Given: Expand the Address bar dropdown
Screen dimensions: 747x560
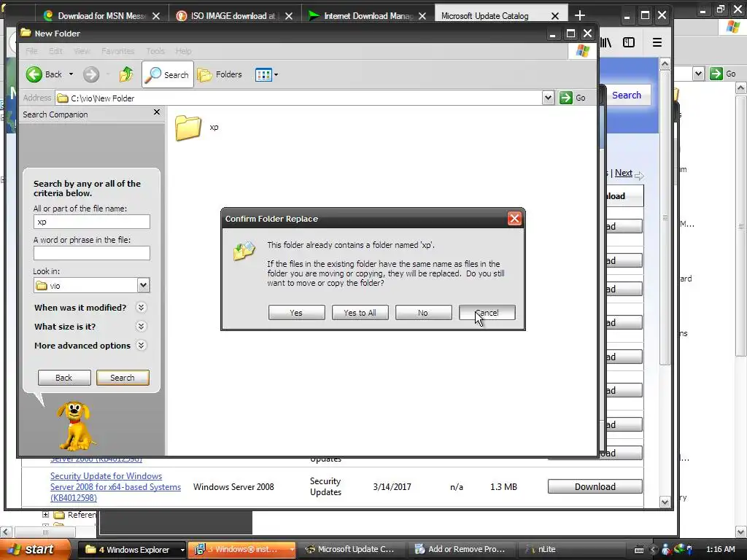Looking at the screenshot, I should (x=548, y=98).
